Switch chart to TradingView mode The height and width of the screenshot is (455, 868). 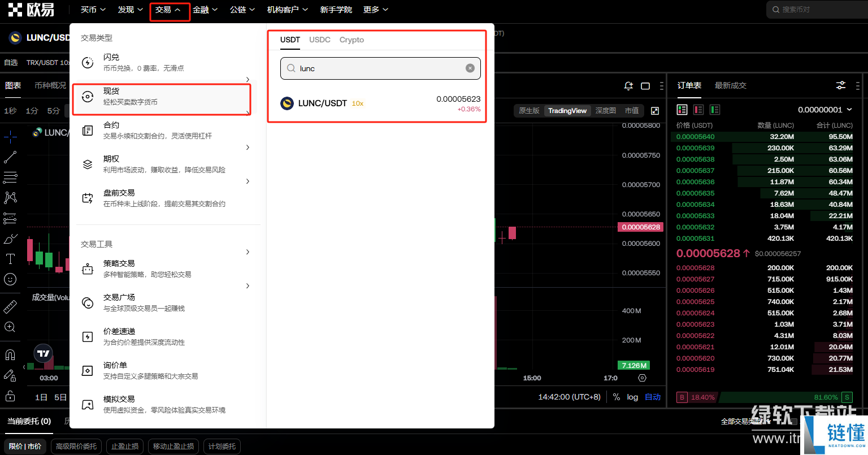coord(567,111)
